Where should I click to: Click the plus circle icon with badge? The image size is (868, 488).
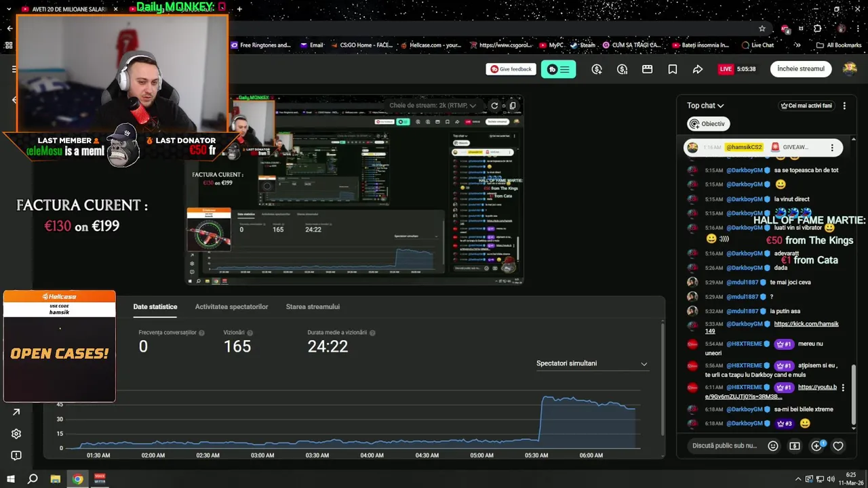click(x=817, y=445)
